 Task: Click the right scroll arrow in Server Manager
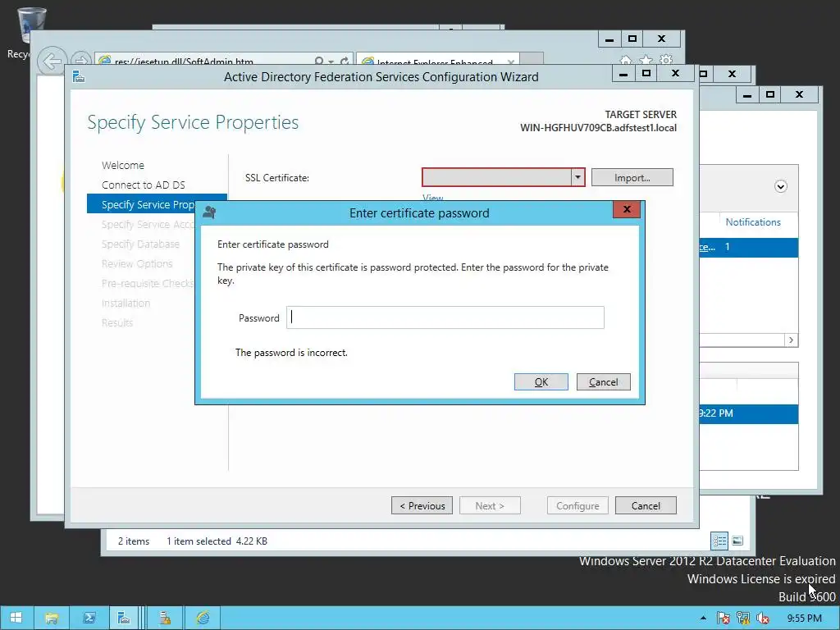tap(791, 340)
